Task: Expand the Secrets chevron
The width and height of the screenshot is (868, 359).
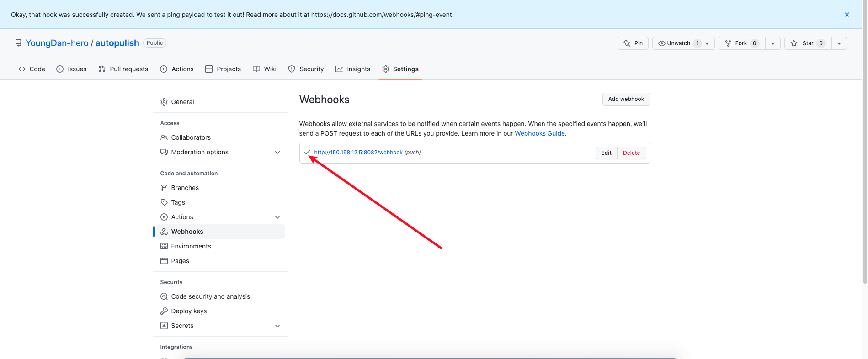Action: [277, 326]
